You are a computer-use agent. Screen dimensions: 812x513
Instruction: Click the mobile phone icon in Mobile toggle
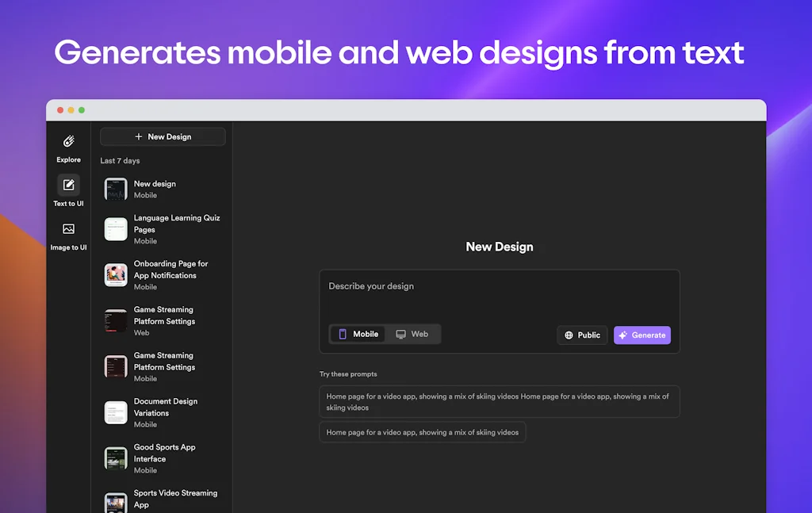tap(343, 334)
